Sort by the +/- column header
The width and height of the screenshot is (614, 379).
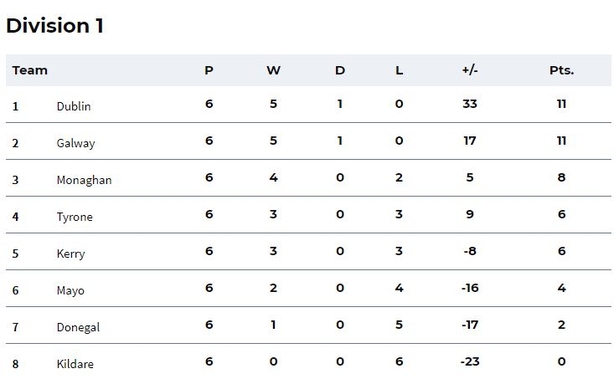pyautogui.click(x=470, y=70)
